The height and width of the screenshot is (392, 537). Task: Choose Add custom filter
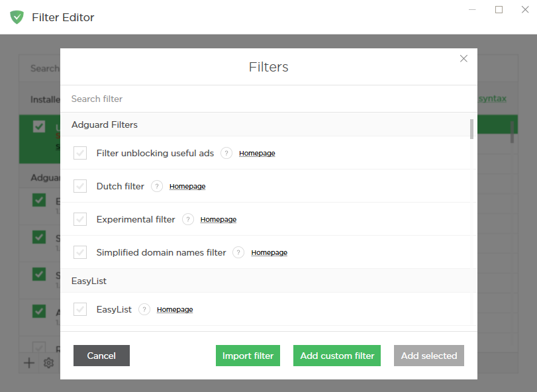click(x=337, y=356)
